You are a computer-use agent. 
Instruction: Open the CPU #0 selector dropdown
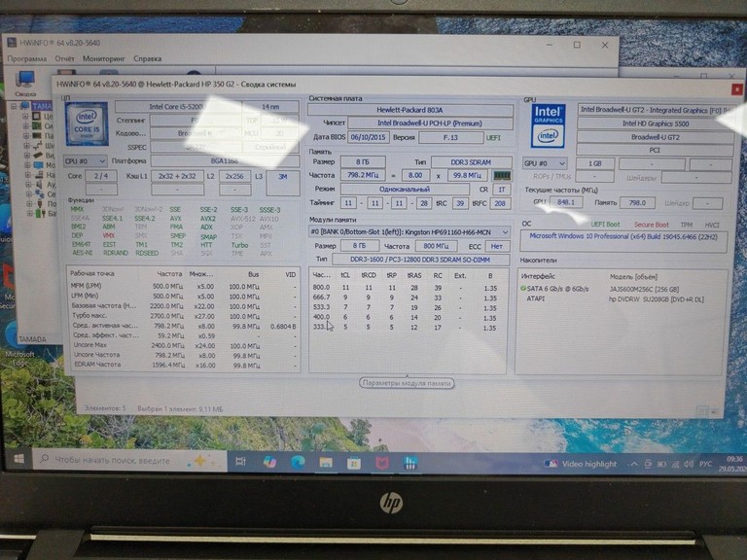click(x=85, y=161)
